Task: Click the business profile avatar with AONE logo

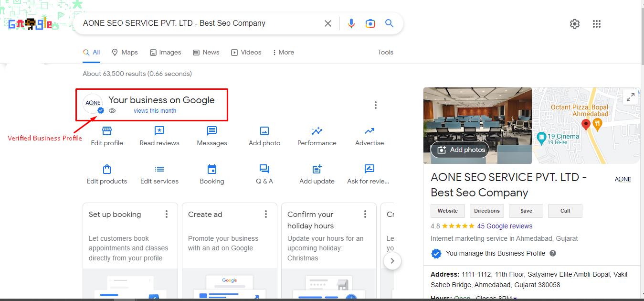Action: 93,103
